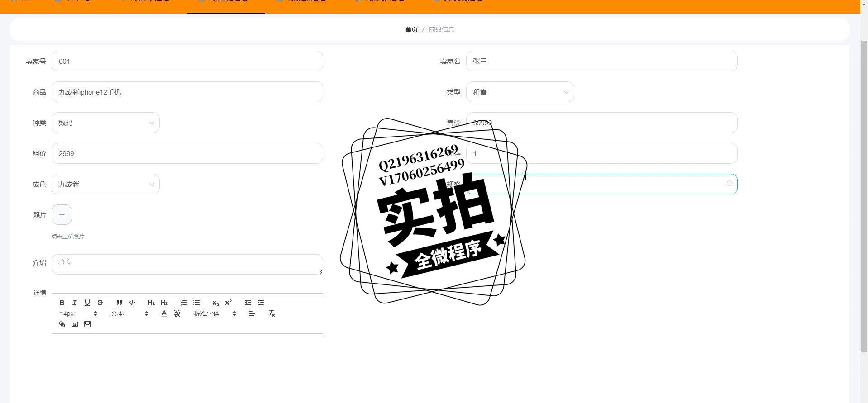
Task: Increase indent in details editor
Action: point(261,303)
